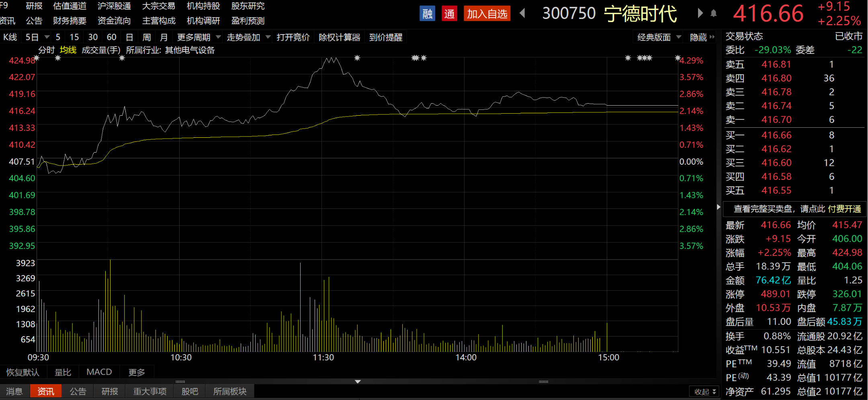Open the 机构调研 menu item

(203, 20)
